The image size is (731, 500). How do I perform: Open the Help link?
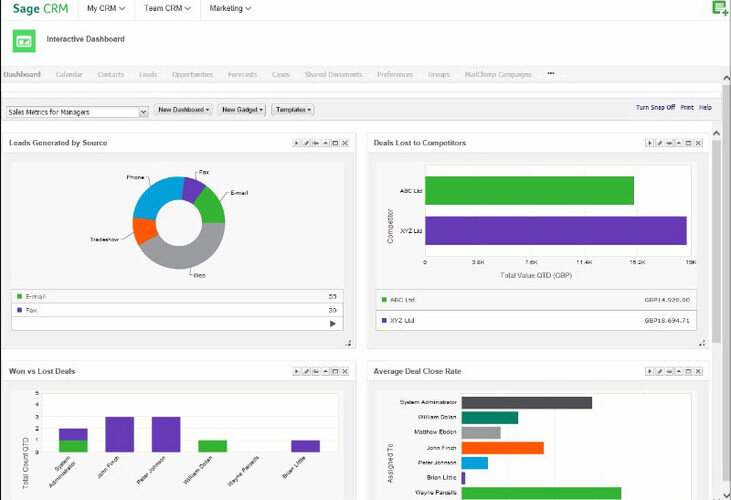(x=705, y=107)
